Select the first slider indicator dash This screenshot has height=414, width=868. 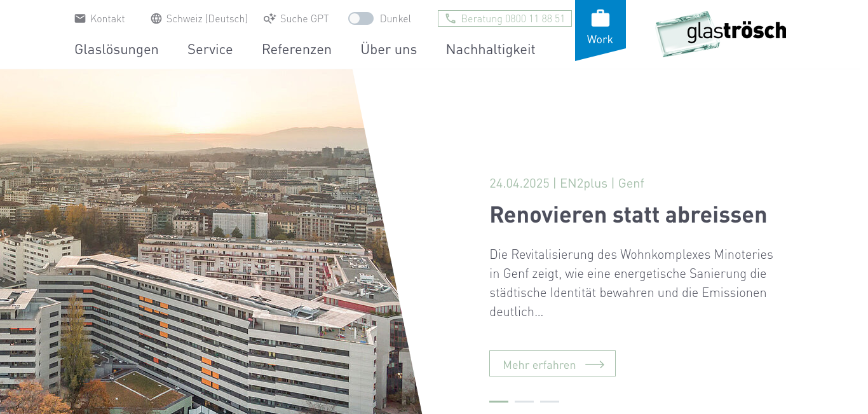(x=499, y=401)
